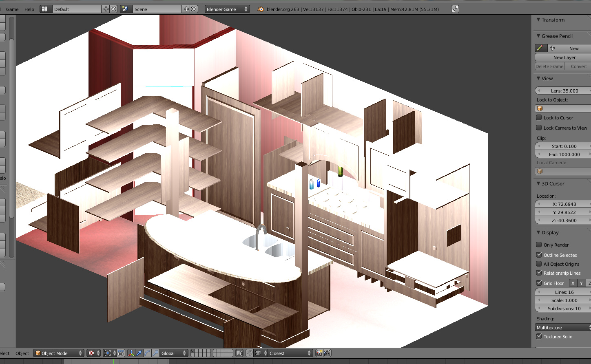Uncheck Textured Solid shading option
The width and height of the screenshot is (591, 364).
539,336
